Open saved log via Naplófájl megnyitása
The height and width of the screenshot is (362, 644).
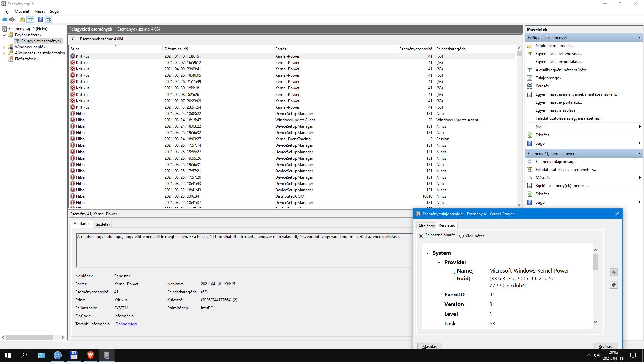(x=556, y=46)
